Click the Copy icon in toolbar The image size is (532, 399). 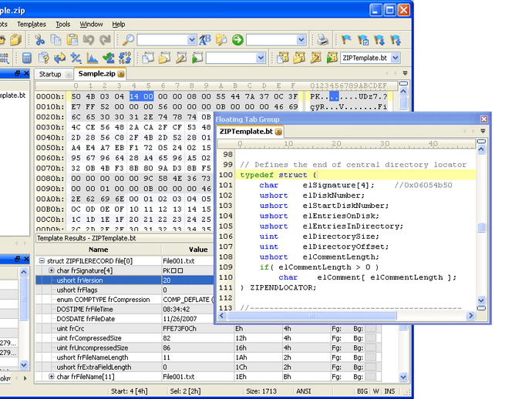point(56,40)
